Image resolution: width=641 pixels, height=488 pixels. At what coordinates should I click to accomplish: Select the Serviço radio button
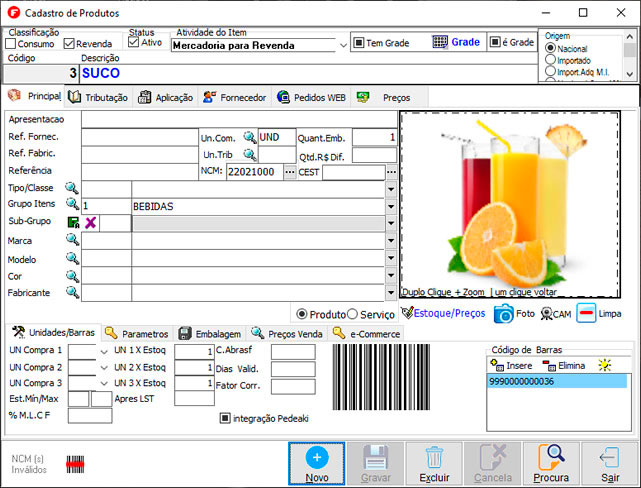(353, 314)
